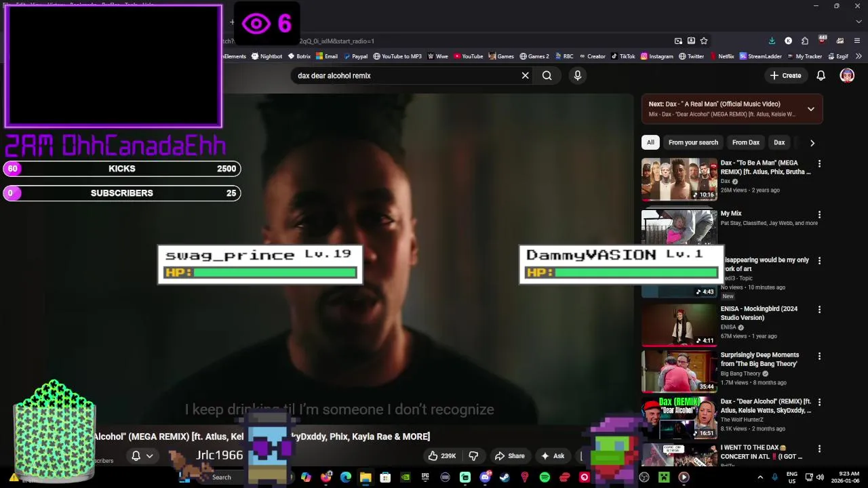Open Spotify from the taskbar
Image resolution: width=868 pixels, height=488 pixels.
pos(545,477)
